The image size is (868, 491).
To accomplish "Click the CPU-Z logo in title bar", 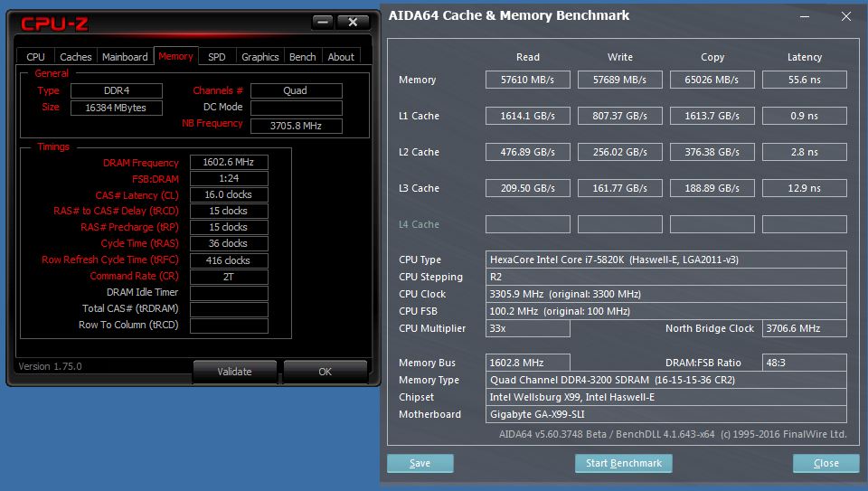I will pos(55,24).
